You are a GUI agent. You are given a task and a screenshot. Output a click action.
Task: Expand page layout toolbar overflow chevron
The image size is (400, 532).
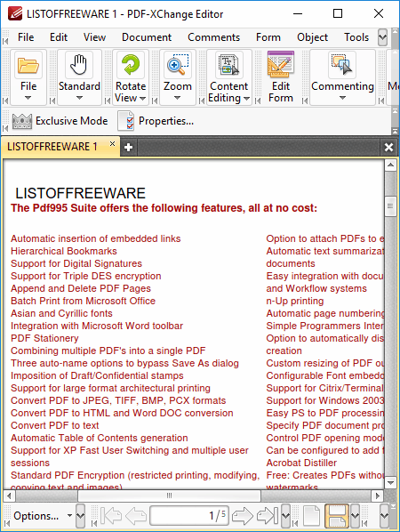355,516
